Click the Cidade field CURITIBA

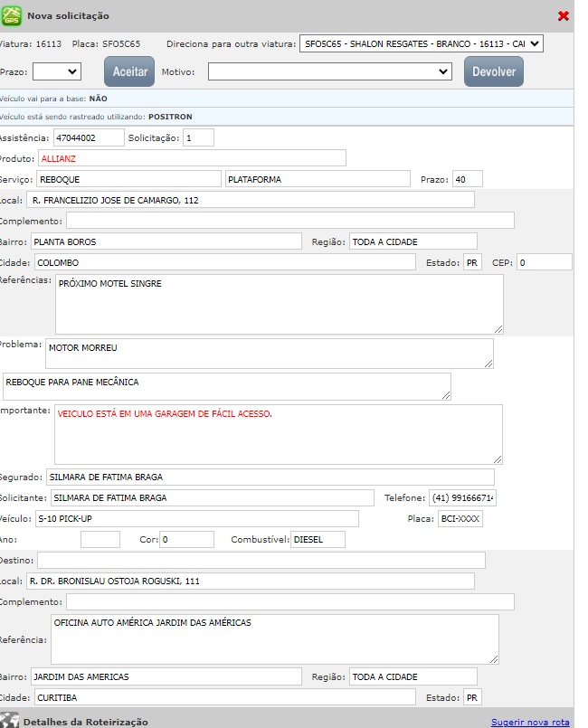224,697
